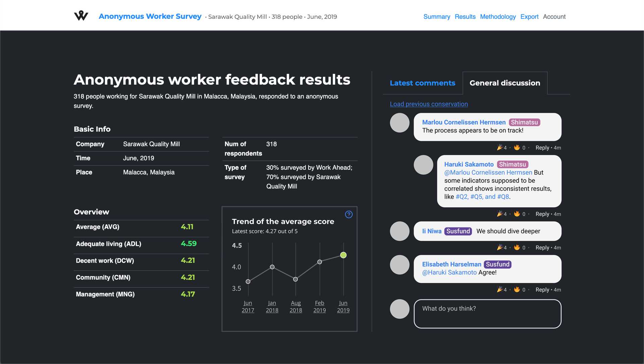This screenshot has width=644, height=364.
Task: Open the Methodology navigation link
Action: point(498,17)
